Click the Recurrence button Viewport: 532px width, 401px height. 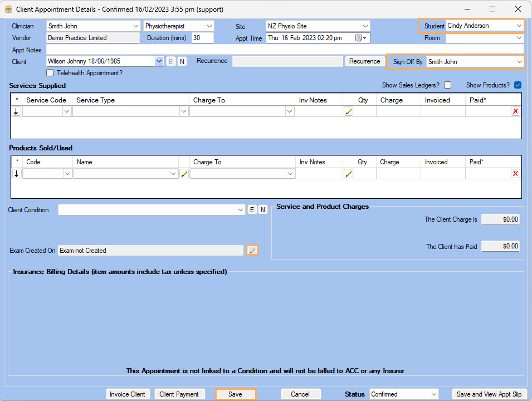tap(364, 61)
